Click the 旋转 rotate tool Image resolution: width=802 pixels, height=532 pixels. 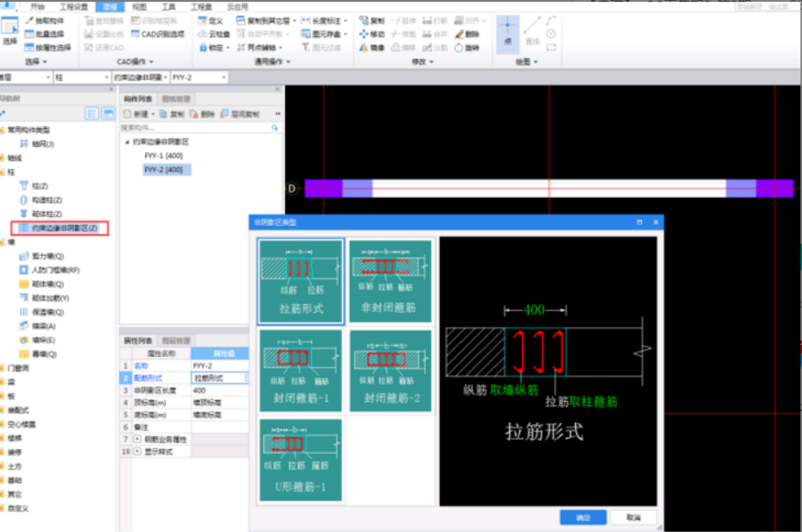pyautogui.click(x=468, y=47)
